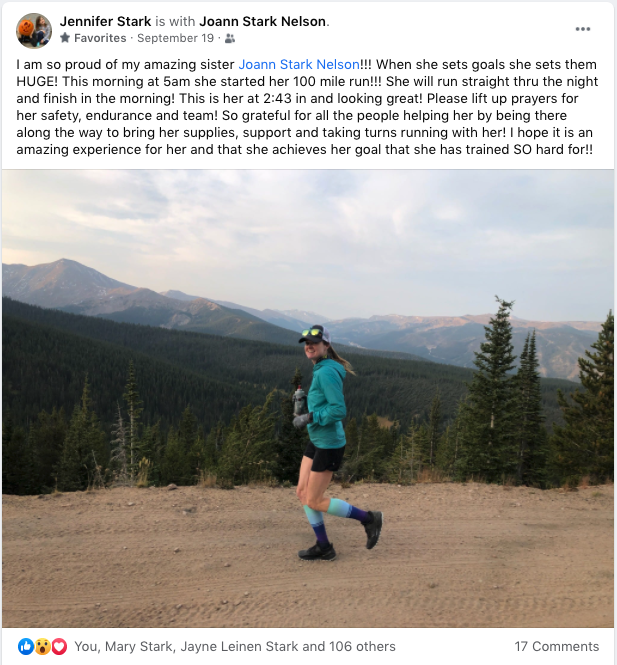Screen dimensions: 617x665
Task: Click the Wow reaction emoji icon
Action: pos(42,646)
